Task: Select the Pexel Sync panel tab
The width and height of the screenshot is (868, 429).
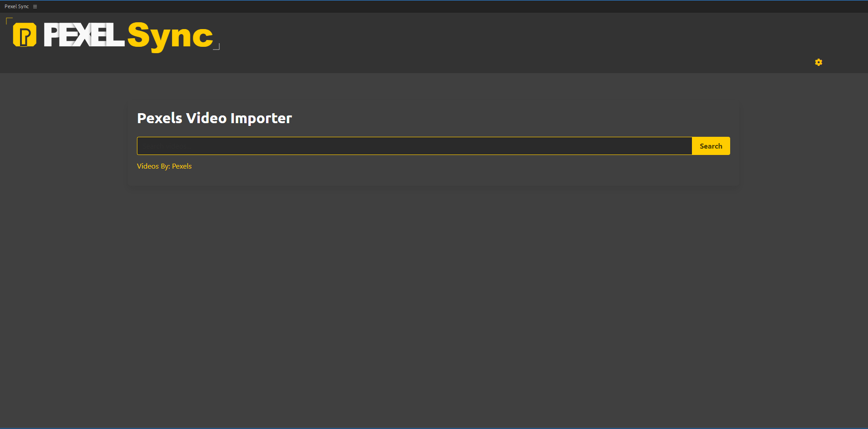Action: click(16, 6)
